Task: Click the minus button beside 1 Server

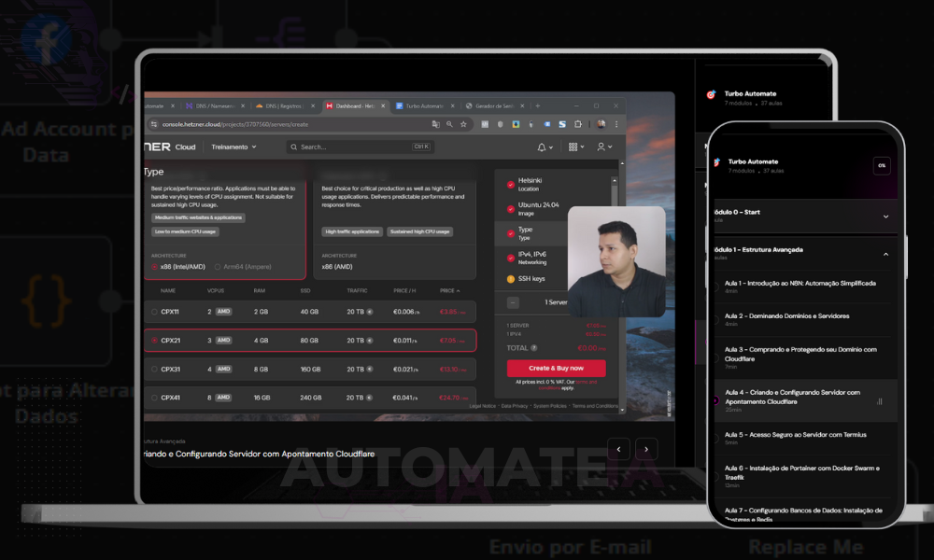Action: 513,302
